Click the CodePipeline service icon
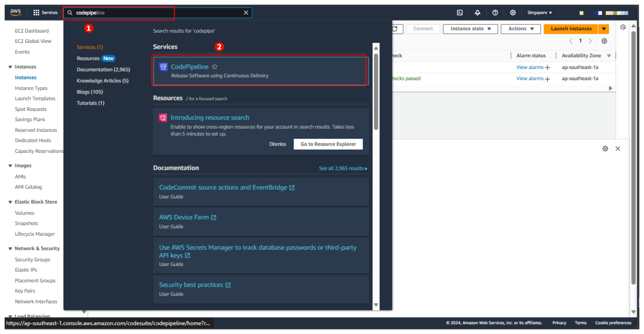The height and width of the screenshot is (334, 644). [163, 67]
